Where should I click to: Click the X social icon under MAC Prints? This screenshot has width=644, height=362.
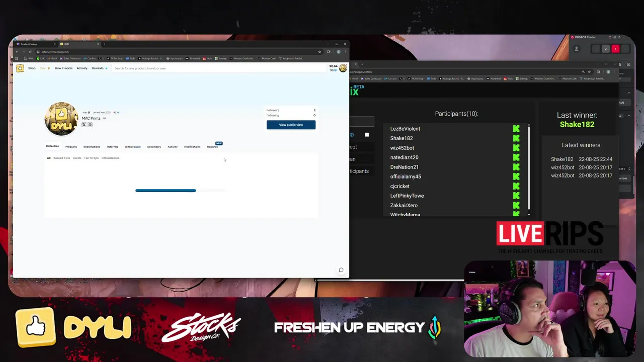[84, 125]
